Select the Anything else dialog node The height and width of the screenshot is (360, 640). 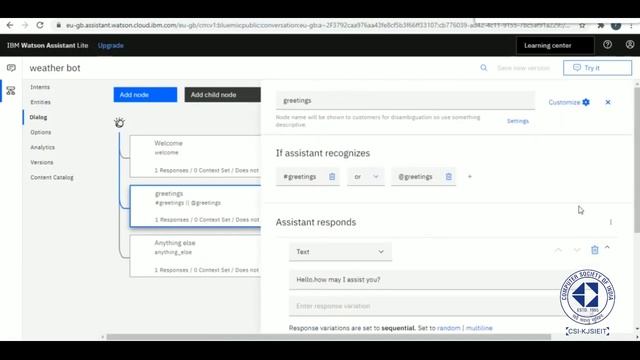coord(195,256)
